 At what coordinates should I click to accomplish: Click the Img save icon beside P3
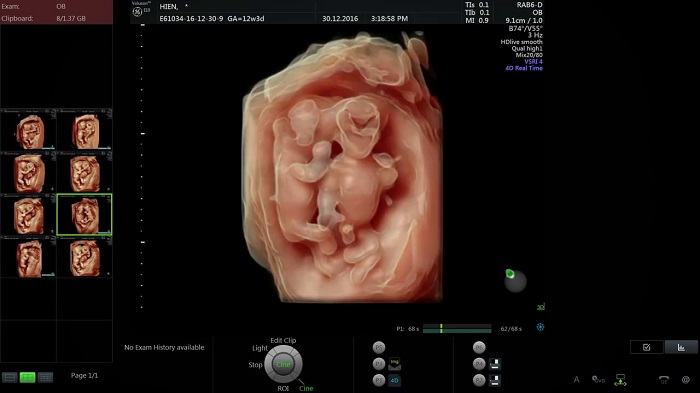click(x=395, y=364)
